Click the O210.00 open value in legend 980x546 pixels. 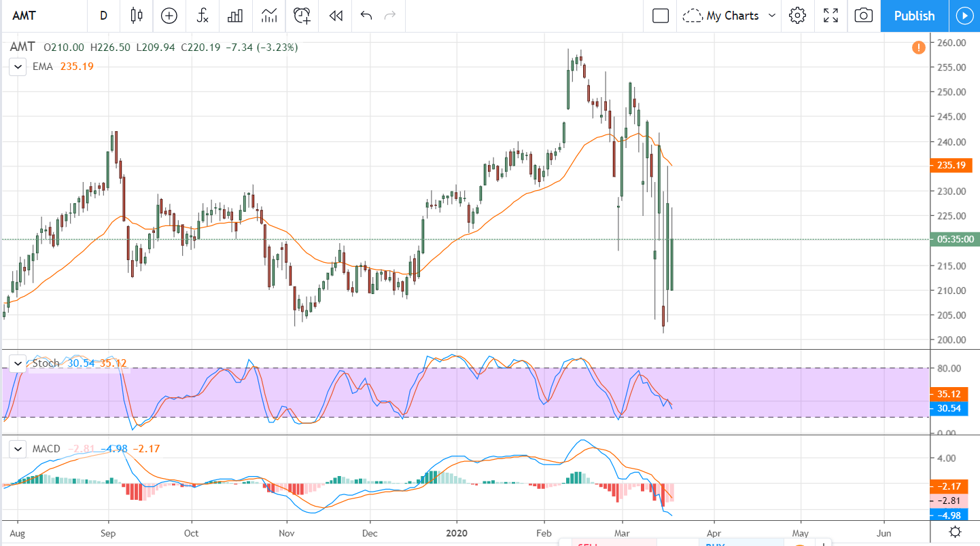[64, 48]
